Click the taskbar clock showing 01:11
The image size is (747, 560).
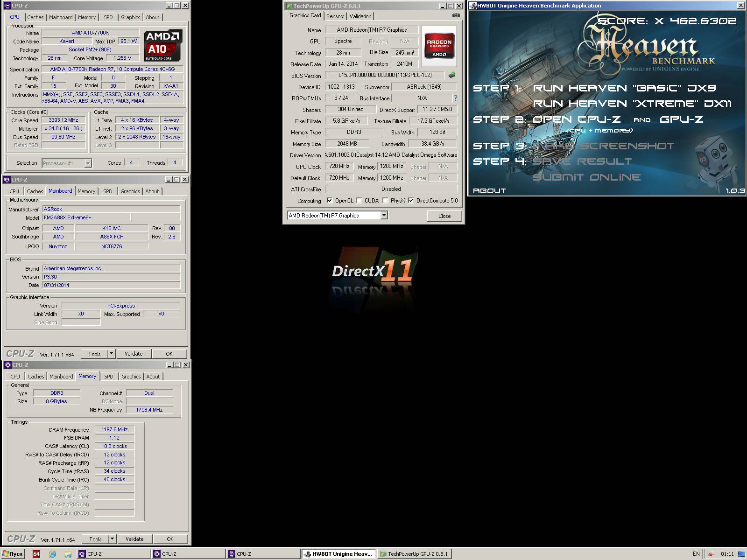point(727,554)
